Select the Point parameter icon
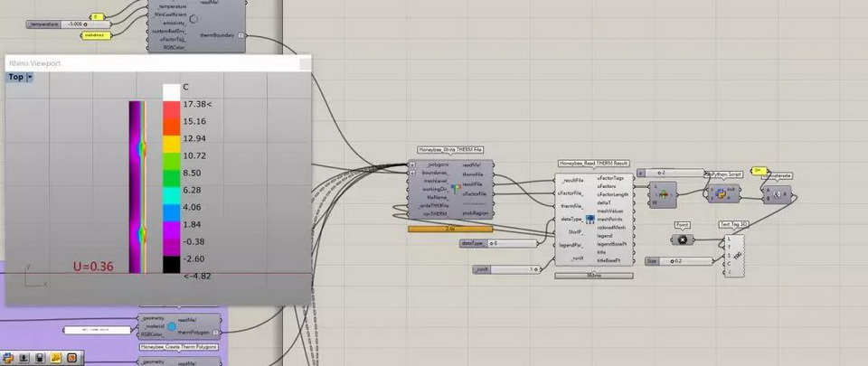Viewport: 868px width, 366px height. click(682, 239)
